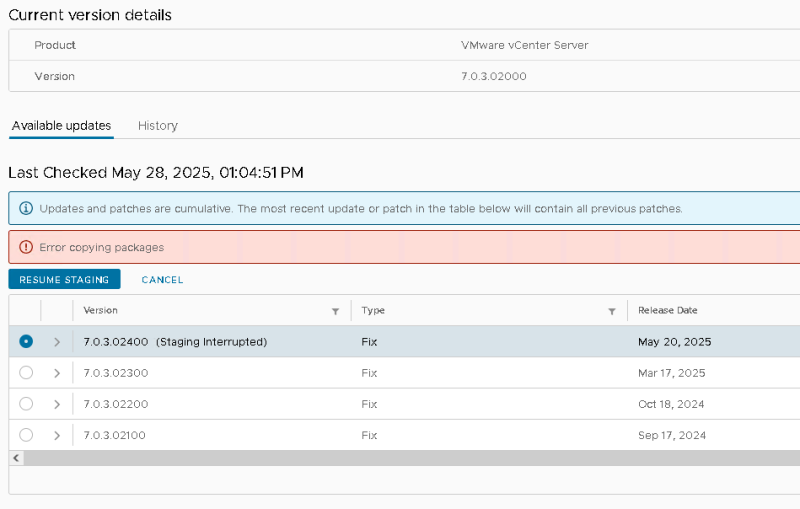The image size is (800, 509).
Task: Click the Mar 17, 2025 release date
Action: click(671, 373)
